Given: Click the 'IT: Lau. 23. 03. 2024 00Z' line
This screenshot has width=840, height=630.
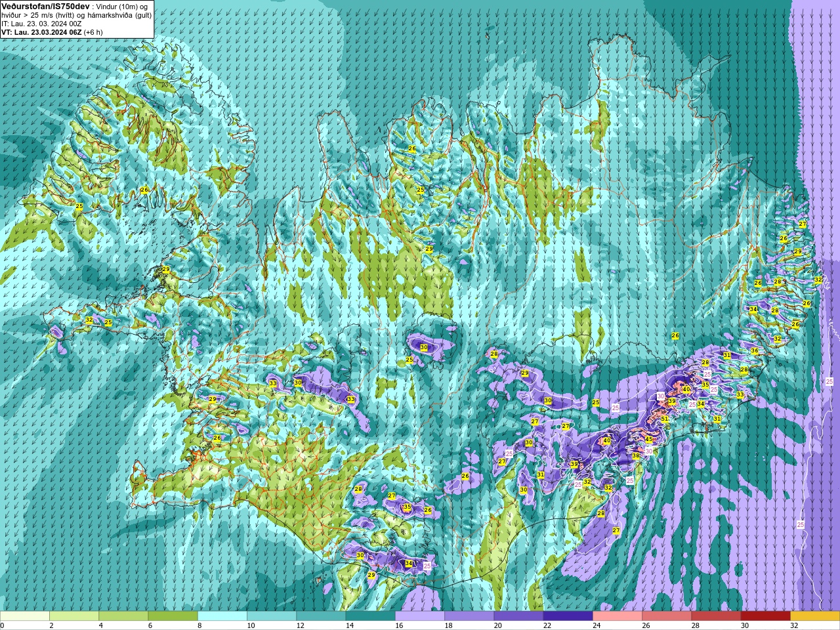Looking at the screenshot, I should click(x=41, y=24).
